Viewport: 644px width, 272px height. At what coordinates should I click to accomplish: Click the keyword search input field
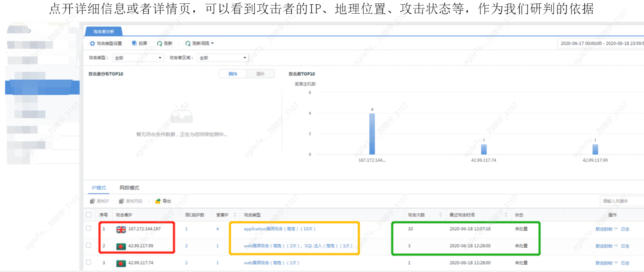point(621,201)
